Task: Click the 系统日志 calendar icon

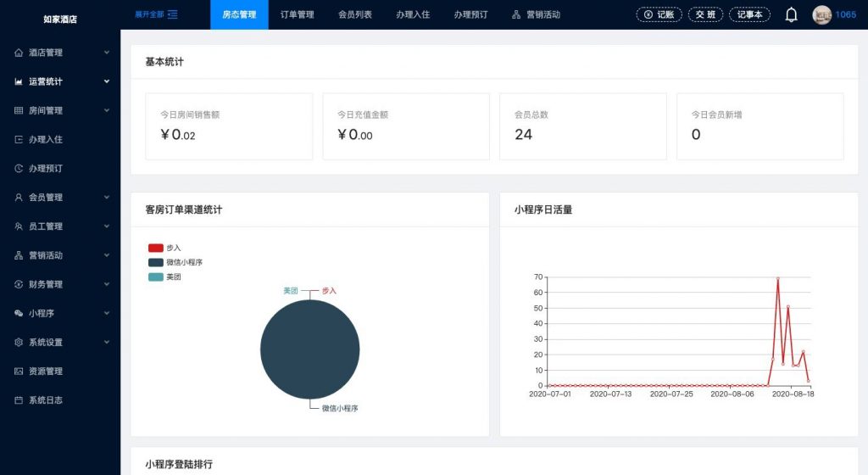Action: (19, 400)
